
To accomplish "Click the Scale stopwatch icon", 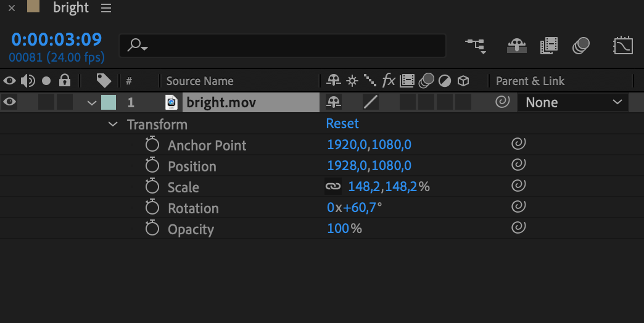I will click(x=152, y=187).
